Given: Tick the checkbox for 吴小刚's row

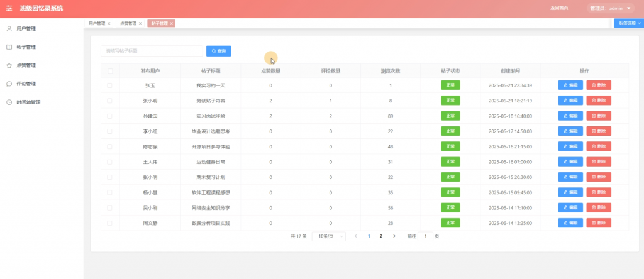Looking at the screenshot, I should click(109, 208).
